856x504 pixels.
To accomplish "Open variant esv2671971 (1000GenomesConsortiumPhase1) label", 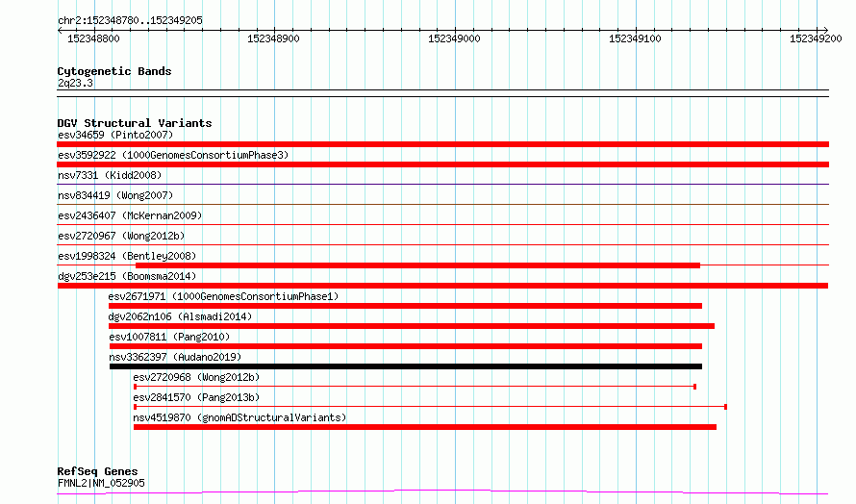I will (x=223, y=296).
